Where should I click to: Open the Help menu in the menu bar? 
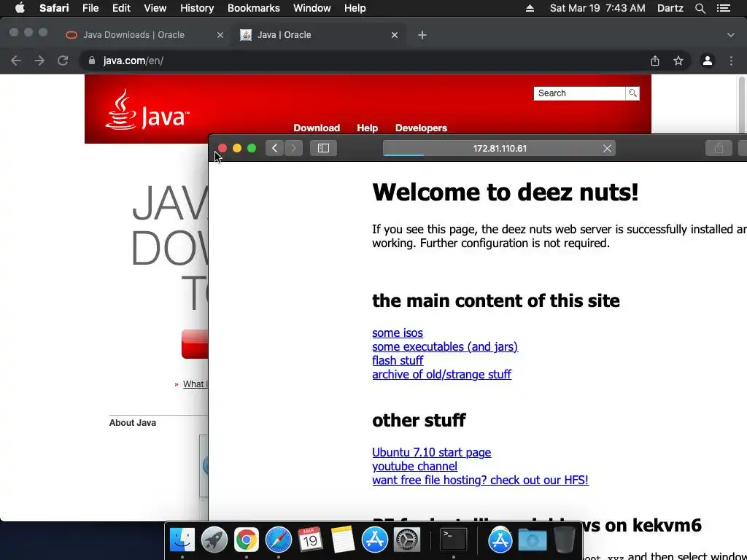click(355, 8)
